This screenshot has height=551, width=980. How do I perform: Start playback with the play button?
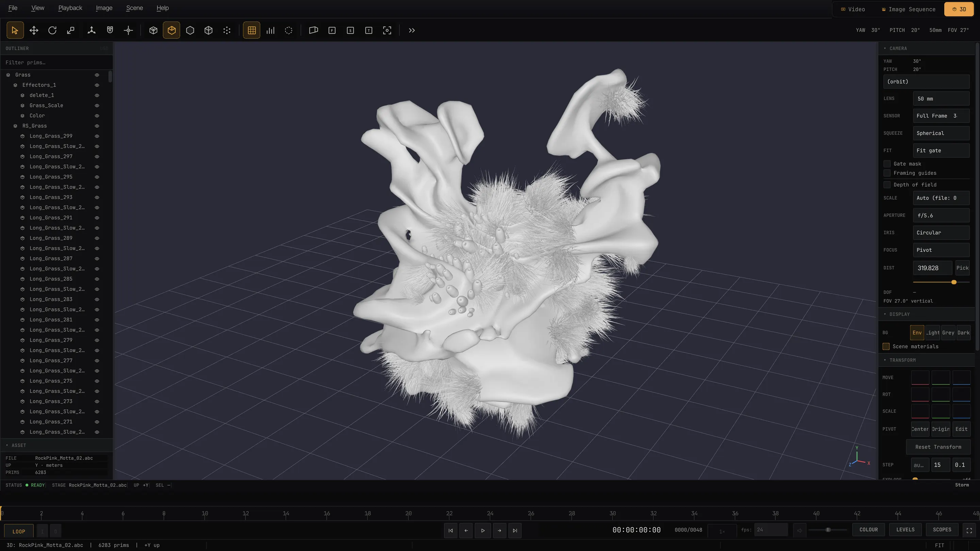point(483,531)
